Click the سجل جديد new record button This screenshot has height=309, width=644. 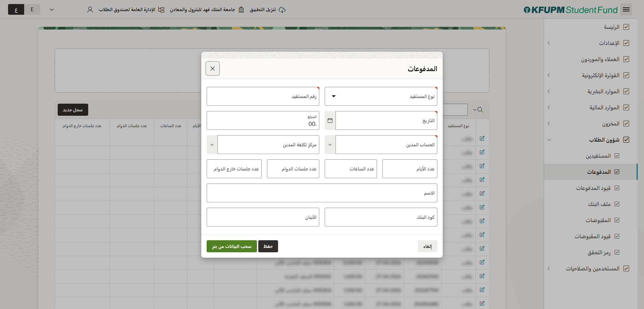tap(73, 110)
